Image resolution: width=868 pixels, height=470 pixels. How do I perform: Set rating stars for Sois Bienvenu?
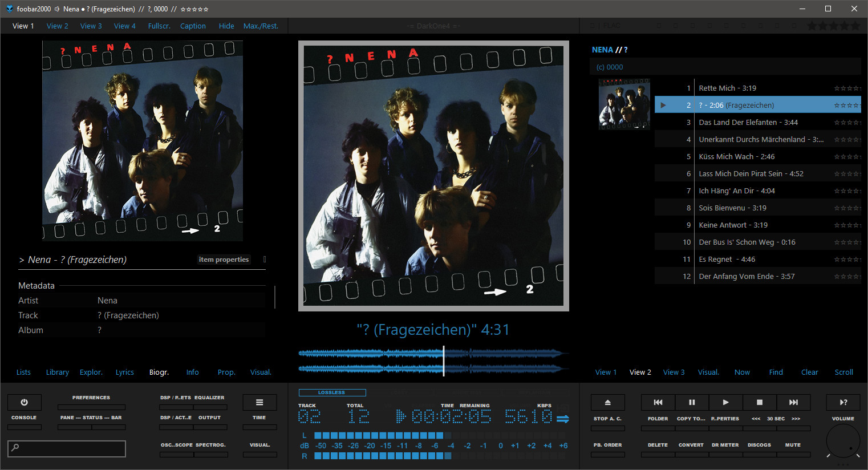847,208
